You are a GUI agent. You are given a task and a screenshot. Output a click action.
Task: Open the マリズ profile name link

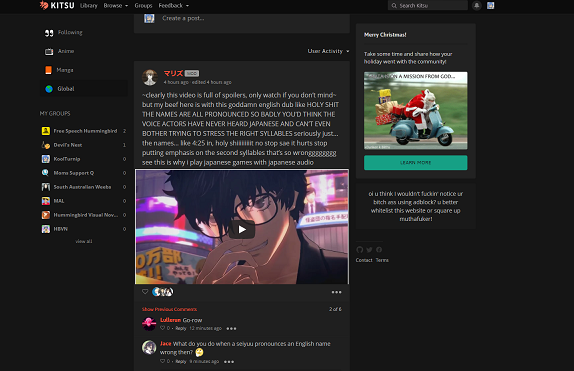[x=173, y=73]
